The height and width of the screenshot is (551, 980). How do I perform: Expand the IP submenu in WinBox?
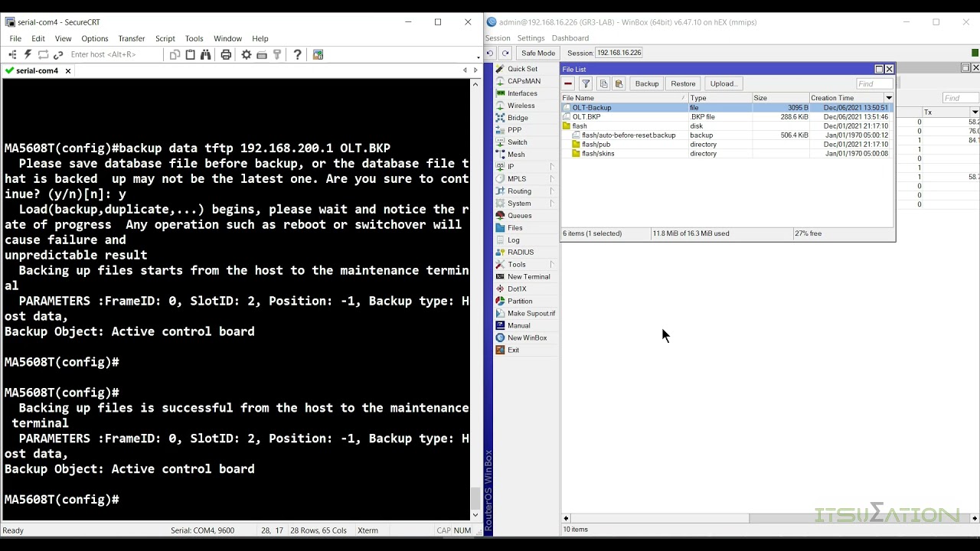551,167
